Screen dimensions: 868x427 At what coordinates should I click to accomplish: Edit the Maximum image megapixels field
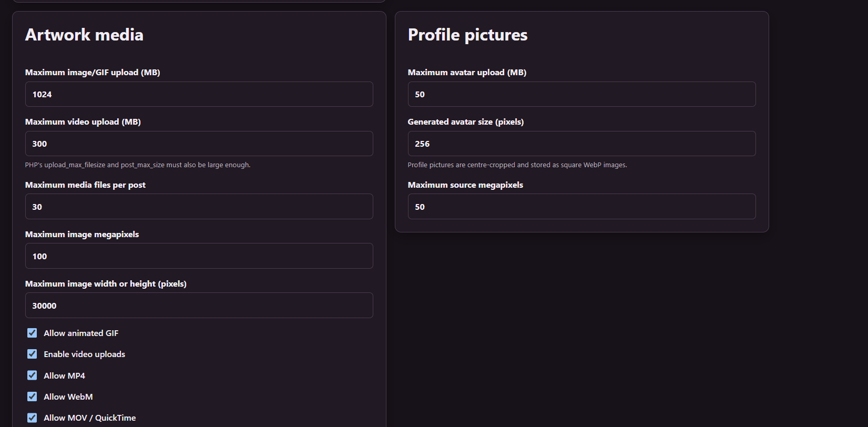pos(199,256)
